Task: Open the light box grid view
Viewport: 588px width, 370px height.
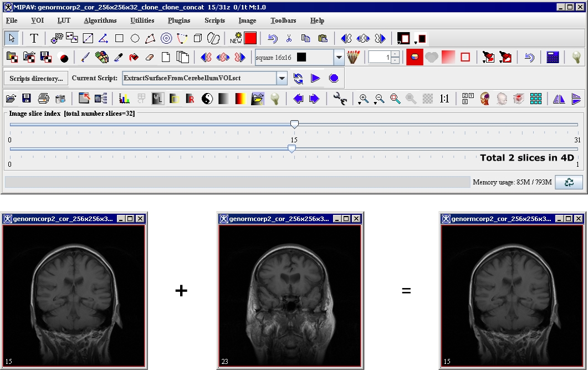Action: pyautogui.click(x=535, y=99)
